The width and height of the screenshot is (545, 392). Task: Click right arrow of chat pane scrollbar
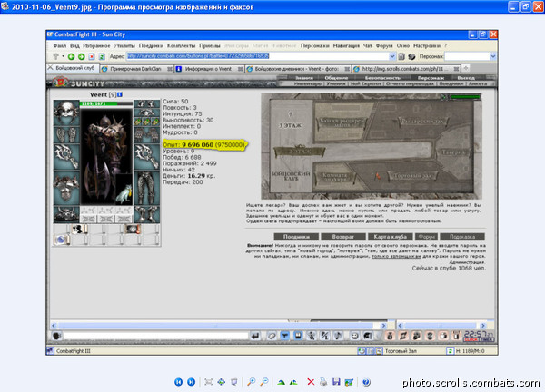tap(483, 326)
